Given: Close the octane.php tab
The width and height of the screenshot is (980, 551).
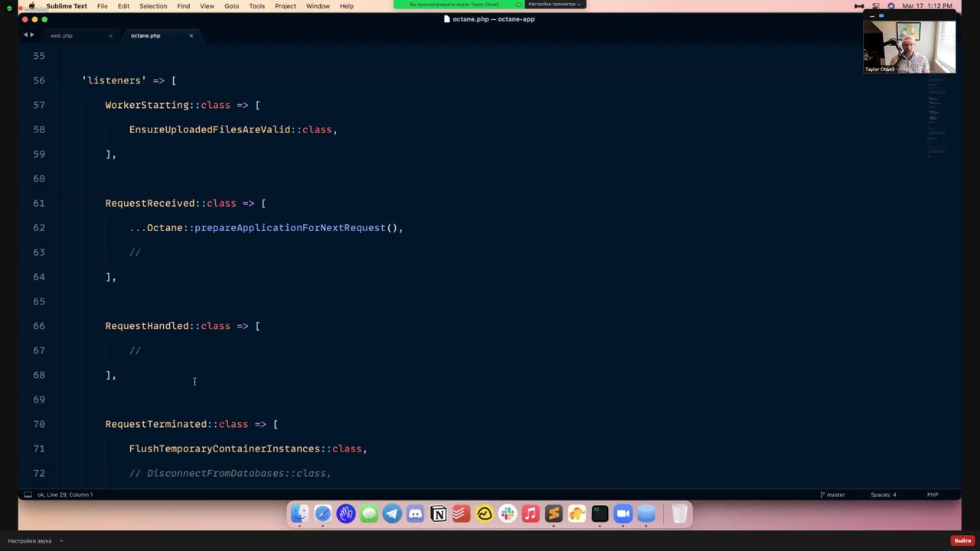Looking at the screenshot, I should point(191,36).
